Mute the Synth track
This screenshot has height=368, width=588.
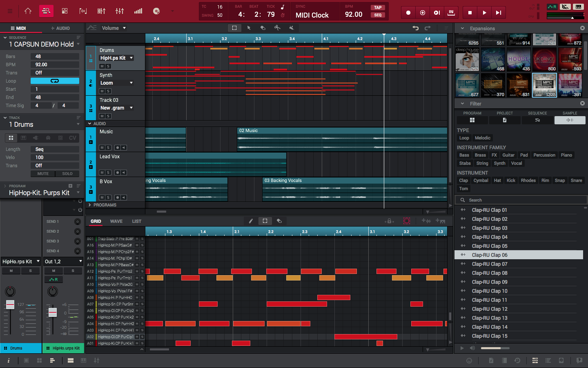click(x=102, y=91)
